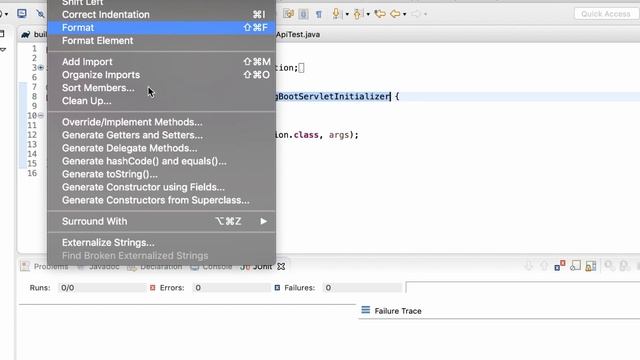This screenshot has width=640, height=360.
Task: Click JUnit Show Failures Only icon
Action: pos(560,266)
